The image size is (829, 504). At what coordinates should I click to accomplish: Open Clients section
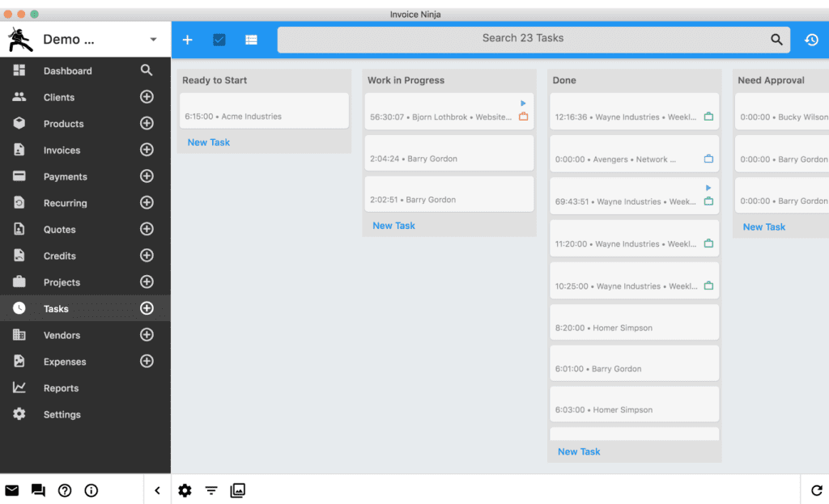coord(58,97)
